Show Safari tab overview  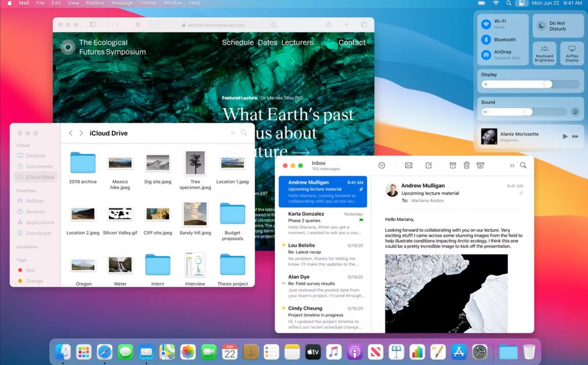364,25
